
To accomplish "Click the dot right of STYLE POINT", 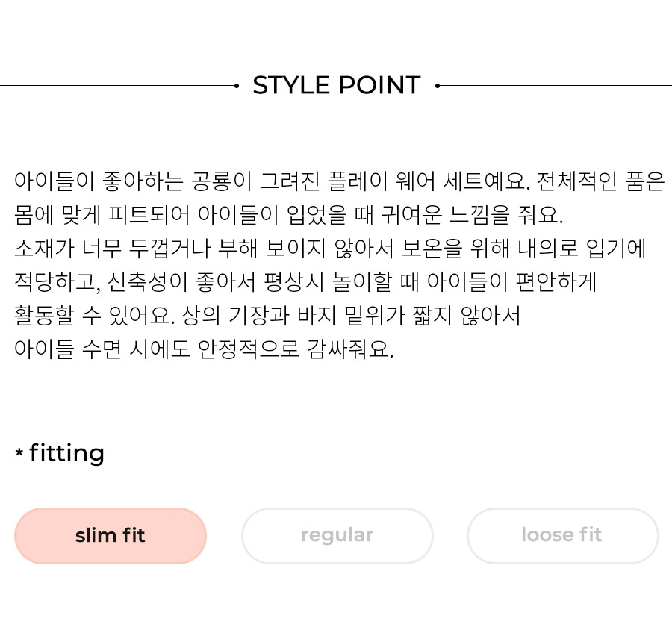I will pos(437,86).
